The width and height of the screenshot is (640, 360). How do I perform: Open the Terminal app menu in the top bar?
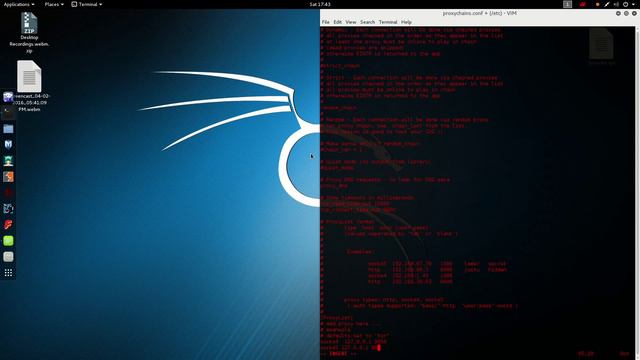[x=87, y=4]
